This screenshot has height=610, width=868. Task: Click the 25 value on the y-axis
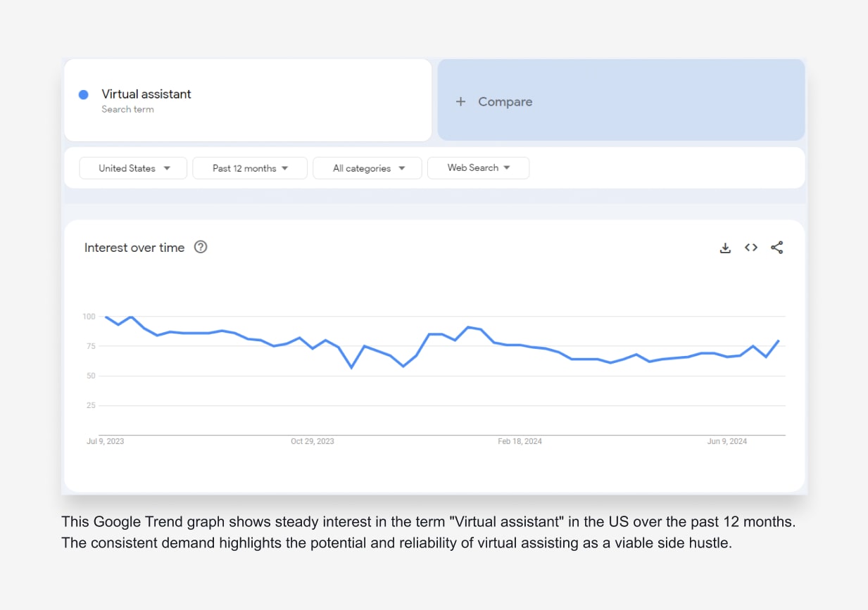[x=91, y=405]
